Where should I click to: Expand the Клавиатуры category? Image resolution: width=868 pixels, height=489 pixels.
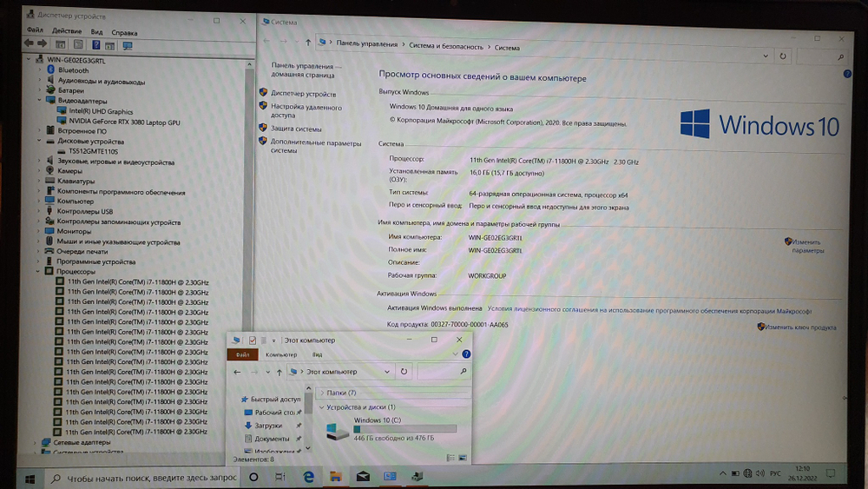[39, 181]
